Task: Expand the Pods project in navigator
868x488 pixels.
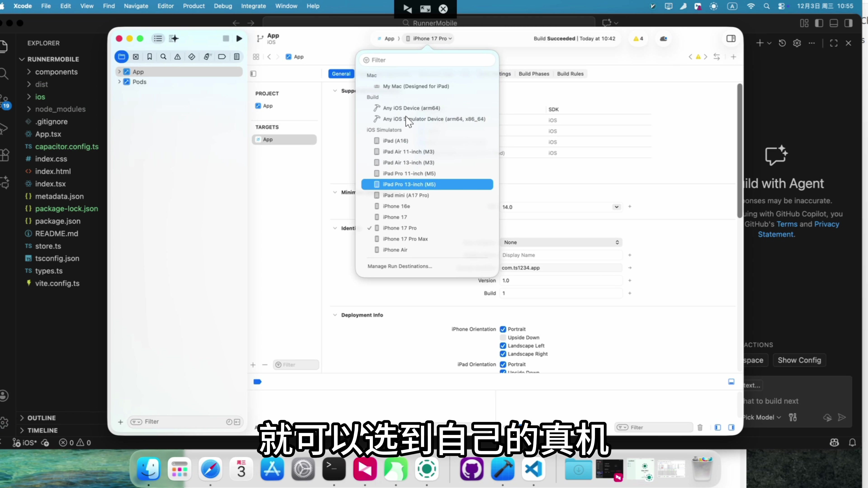Action: (x=119, y=82)
